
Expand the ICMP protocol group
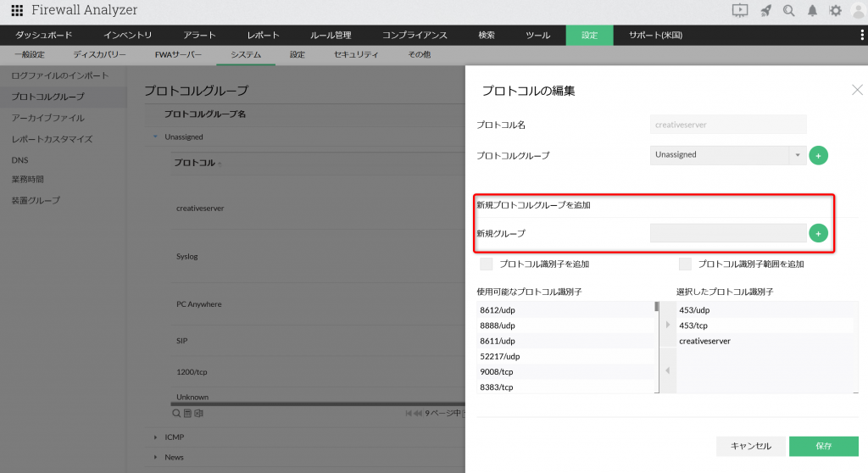[156, 437]
